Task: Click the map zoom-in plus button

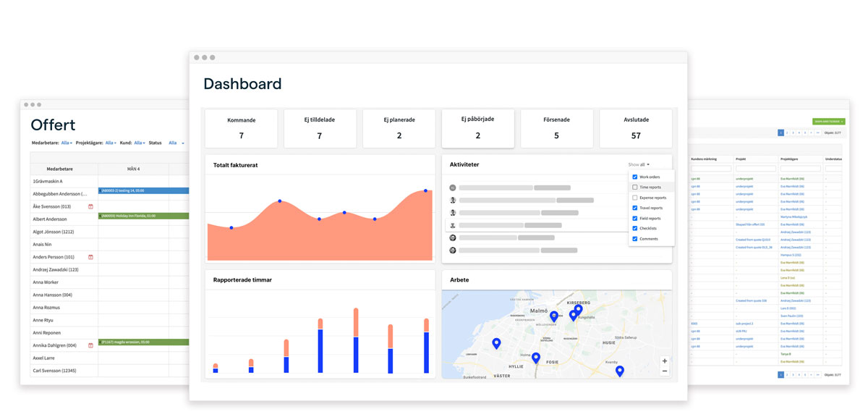Action: pyautogui.click(x=665, y=361)
